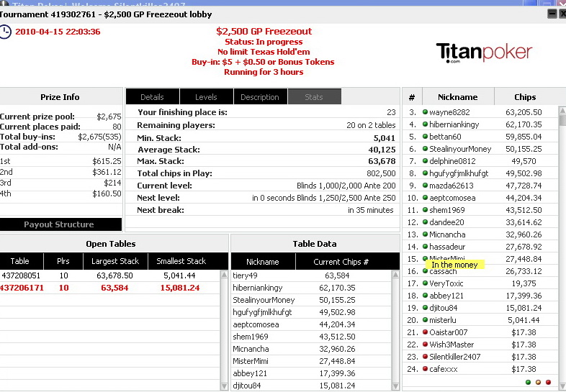This screenshot has width=566, height=392.
Task: Sort players by the Chips column header
Action: point(525,97)
